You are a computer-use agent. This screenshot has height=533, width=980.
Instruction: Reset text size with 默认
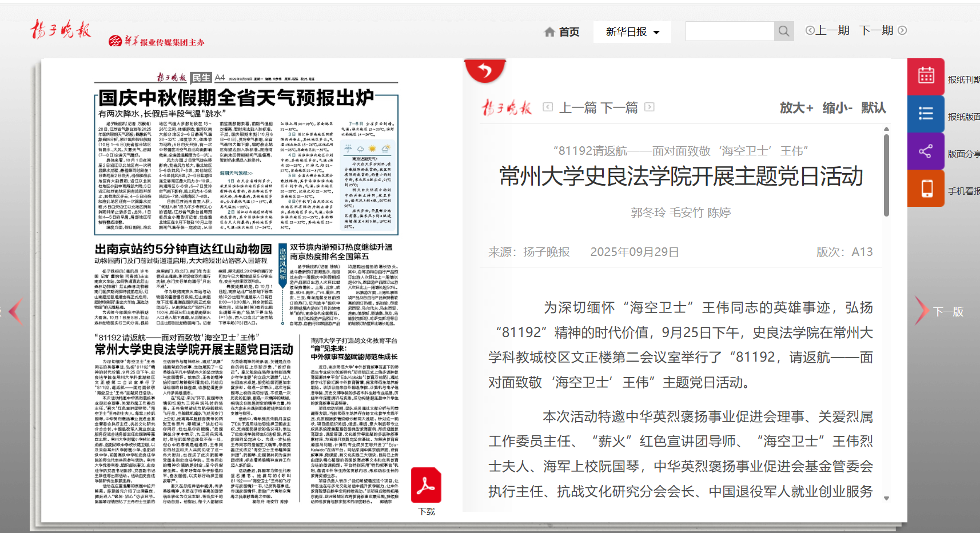[x=873, y=107]
